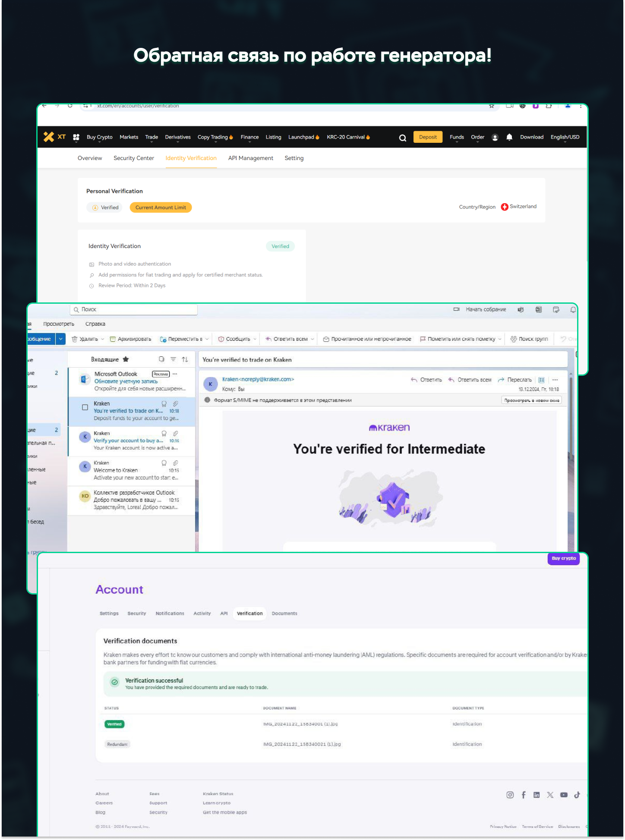625x840 pixels.
Task: Switch to the Security Center tab
Action: pos(133,158)
